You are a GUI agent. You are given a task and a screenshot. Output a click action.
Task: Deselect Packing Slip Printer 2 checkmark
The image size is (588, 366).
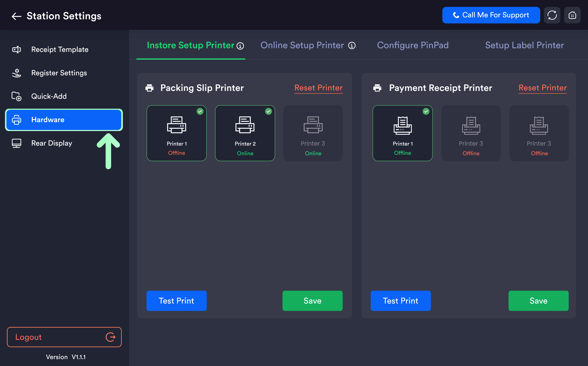click(268, 112)
